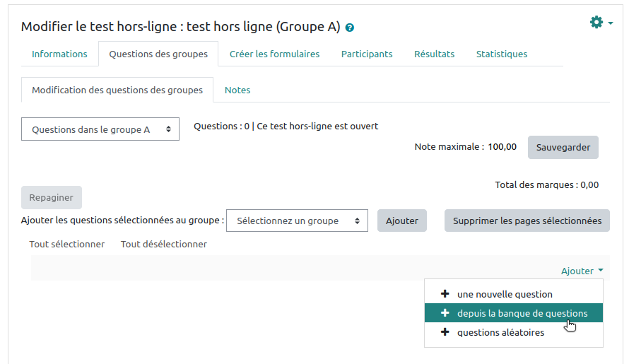Open 'Questions dans le groupe A' dropdown
The width and height of the screenshot is (629, 364).
(x=100, y=129)
